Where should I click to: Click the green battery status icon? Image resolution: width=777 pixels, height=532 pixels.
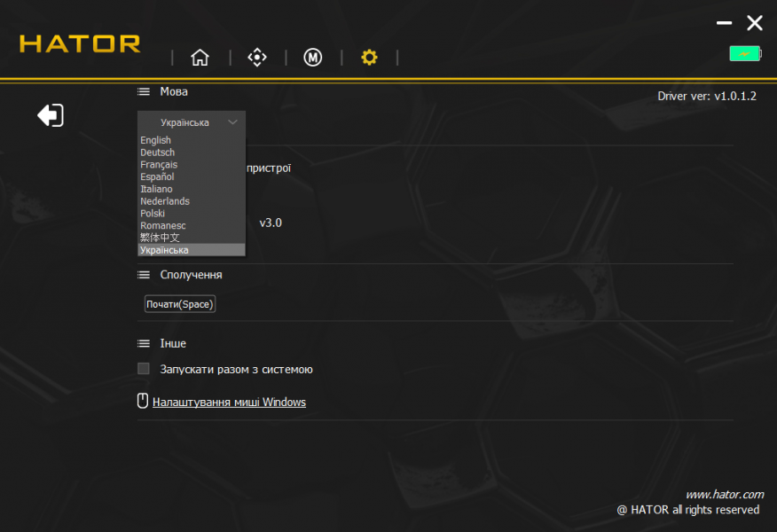[744, 53]
